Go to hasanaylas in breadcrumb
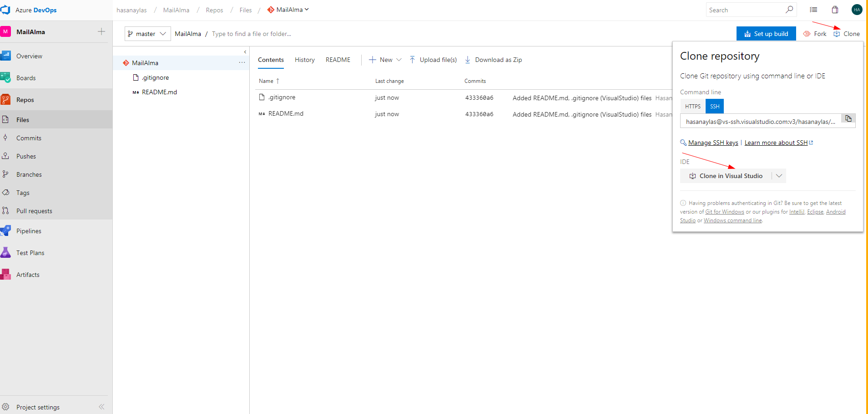The height and width of the screenshot is (414, 868). click(131, 10)
